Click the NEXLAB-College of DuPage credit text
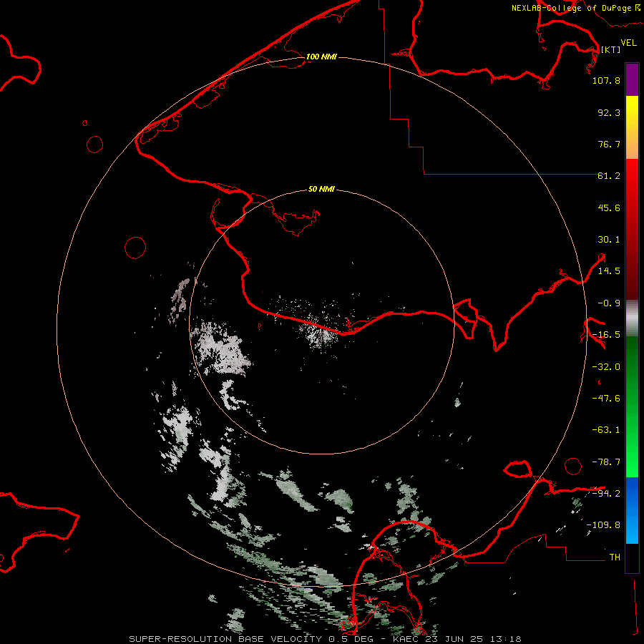Viewport: 644px width, 644px height. tap(575, 8)
